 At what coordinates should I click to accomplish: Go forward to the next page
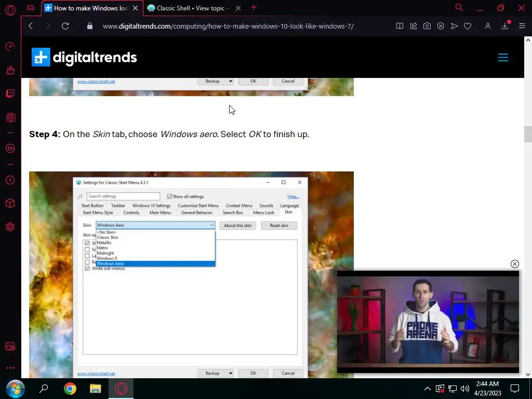[x=48, y=26]
